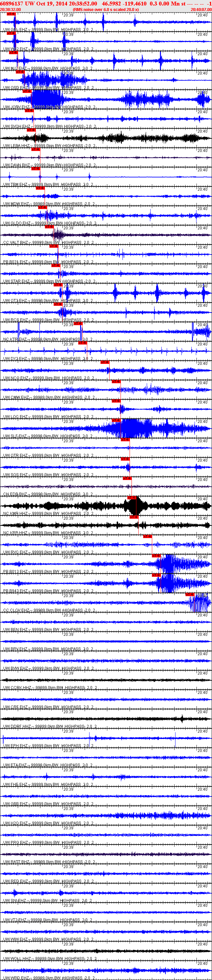
Task: Click the coordinates '46.5982 -119.4610' in header
Action: click(124, 4)
